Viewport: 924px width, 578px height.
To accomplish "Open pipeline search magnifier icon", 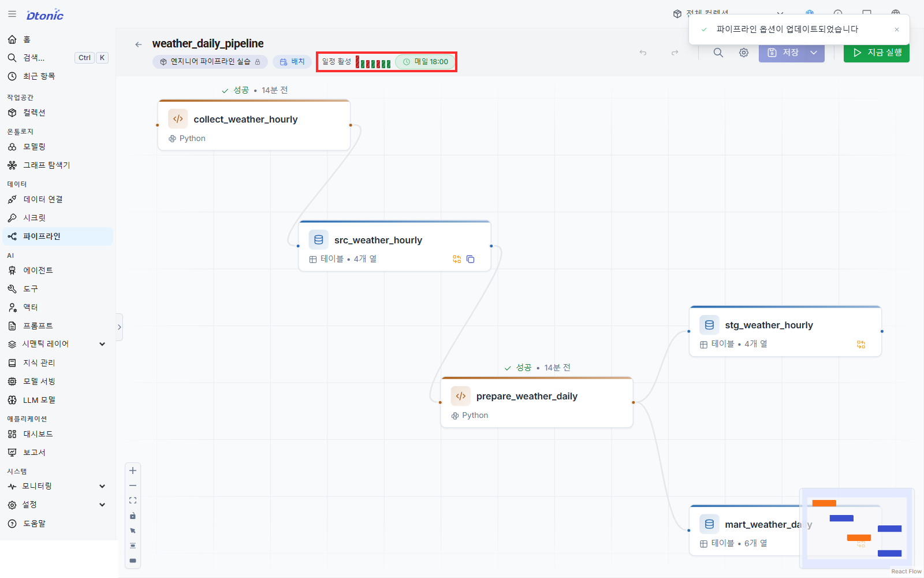I will (x=718, y=53).
